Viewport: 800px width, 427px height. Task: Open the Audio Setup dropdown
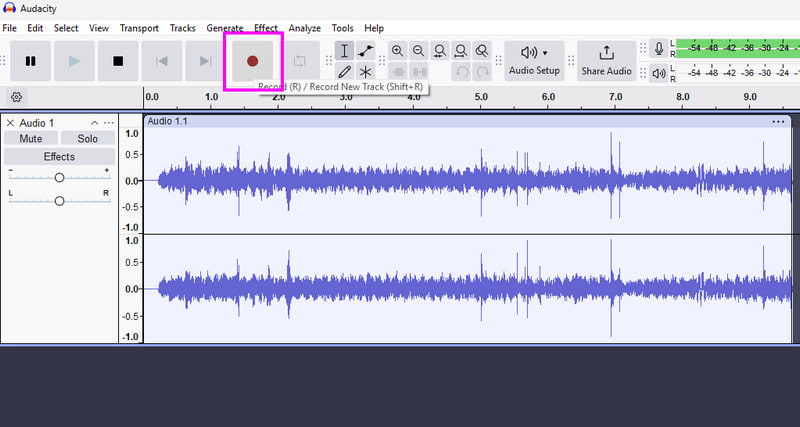[x=534, y=61]
